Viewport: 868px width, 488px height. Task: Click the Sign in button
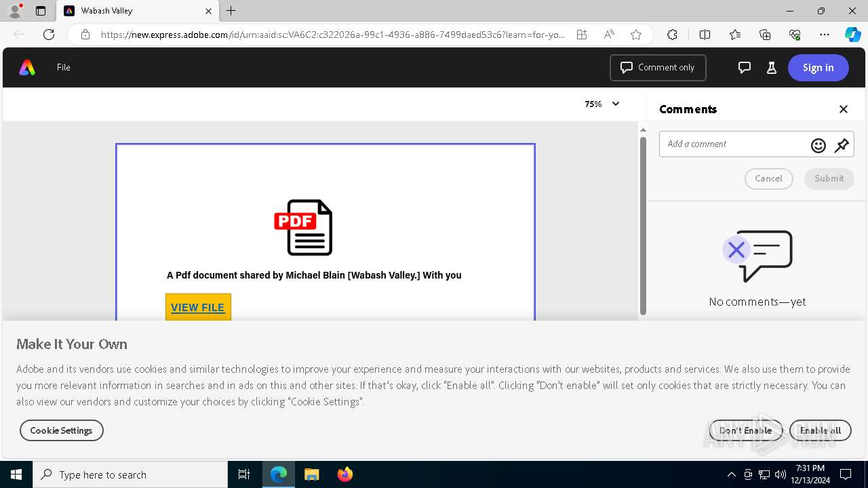pos(818,67)
